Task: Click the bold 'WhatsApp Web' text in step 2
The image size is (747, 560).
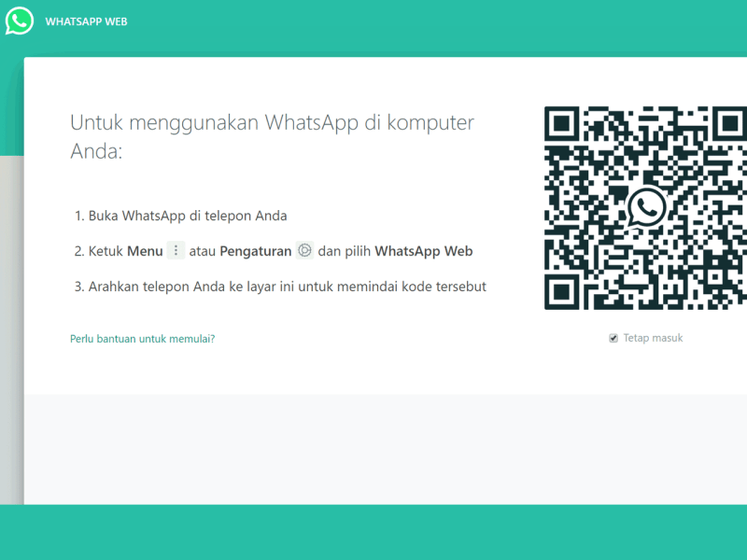Action: 424,251
